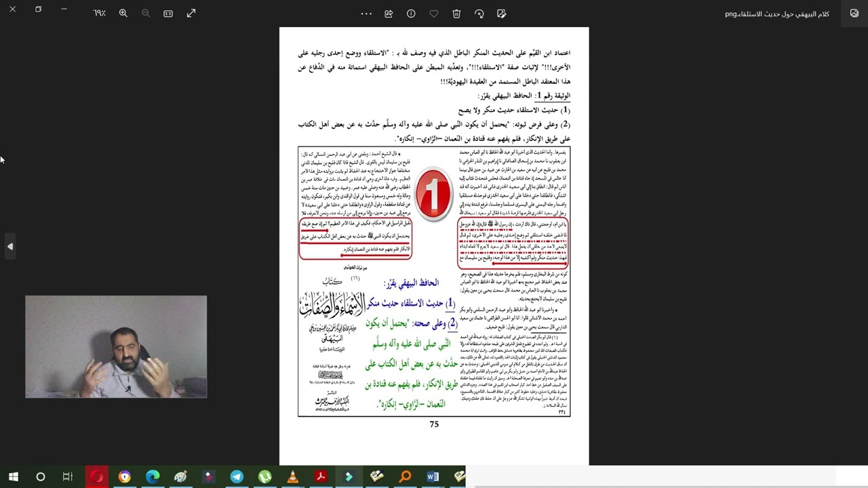Enter full screen with the arrows icon

pyautogui.click(x=191, y=13)
